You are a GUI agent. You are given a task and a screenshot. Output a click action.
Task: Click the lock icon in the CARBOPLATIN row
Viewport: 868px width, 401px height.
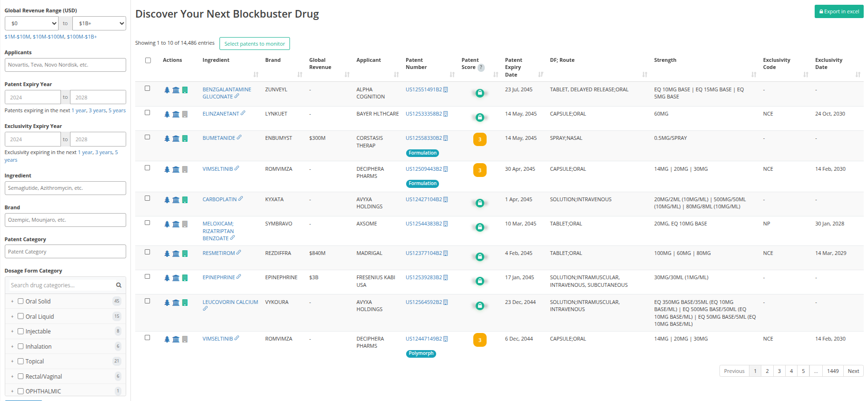point(479,203)
